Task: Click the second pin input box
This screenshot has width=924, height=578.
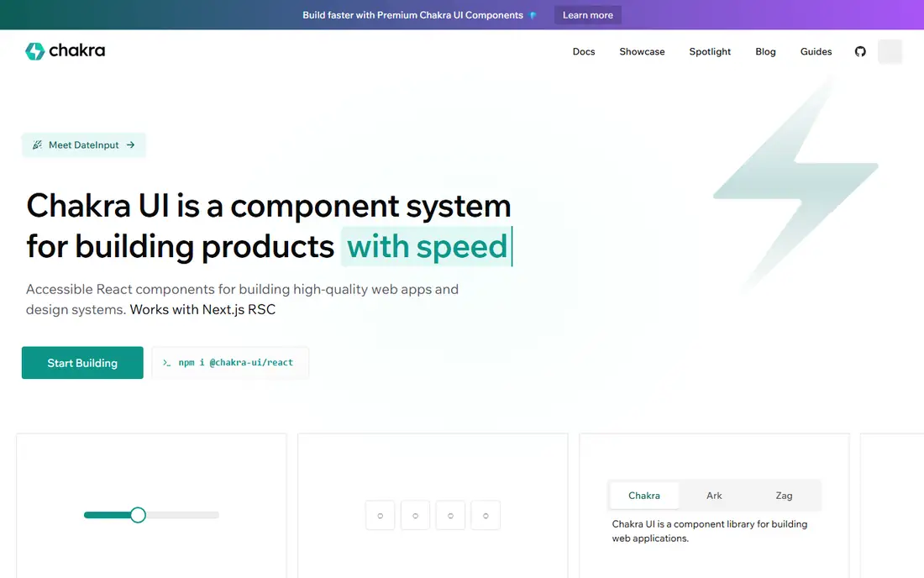Action: (416, 516)
